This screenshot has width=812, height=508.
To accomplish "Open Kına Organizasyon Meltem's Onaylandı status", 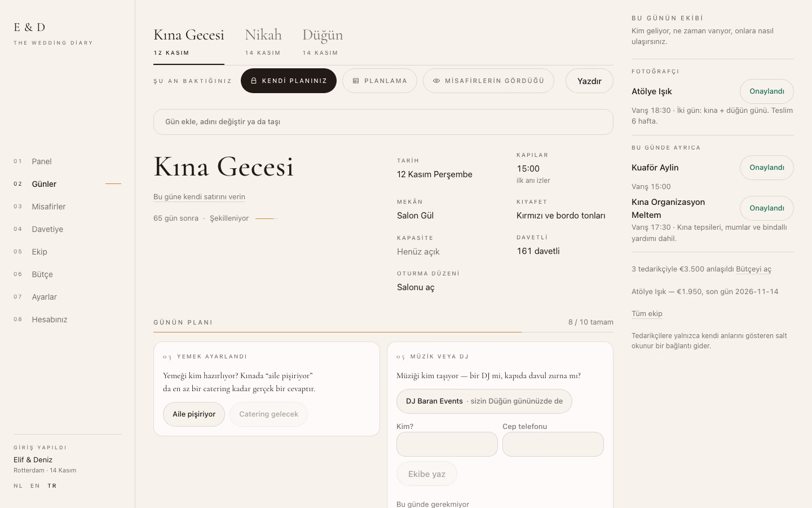I will pyautogui.click(x=767, y=208).
